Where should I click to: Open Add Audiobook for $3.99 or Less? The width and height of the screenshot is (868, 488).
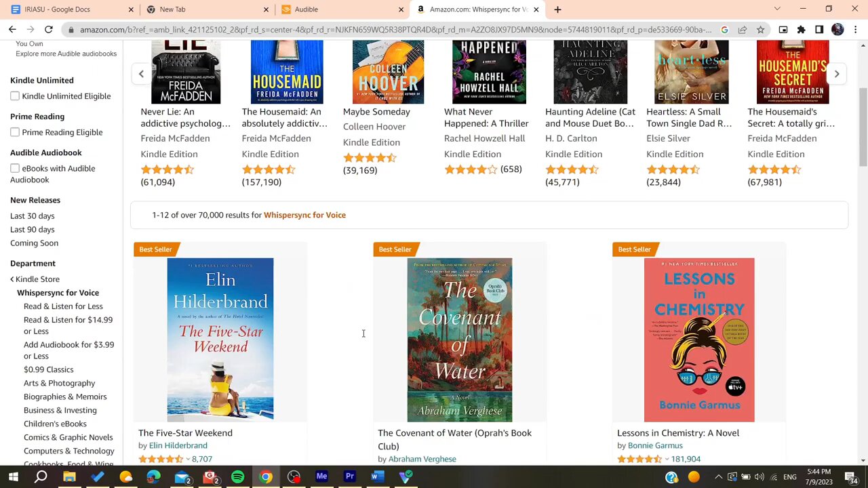pos(68,350)
